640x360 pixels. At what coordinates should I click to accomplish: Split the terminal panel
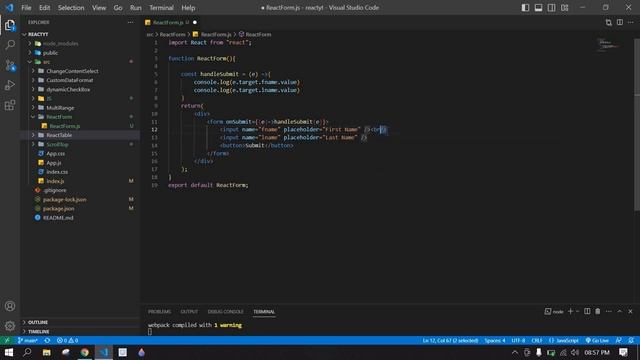(587, 311)
